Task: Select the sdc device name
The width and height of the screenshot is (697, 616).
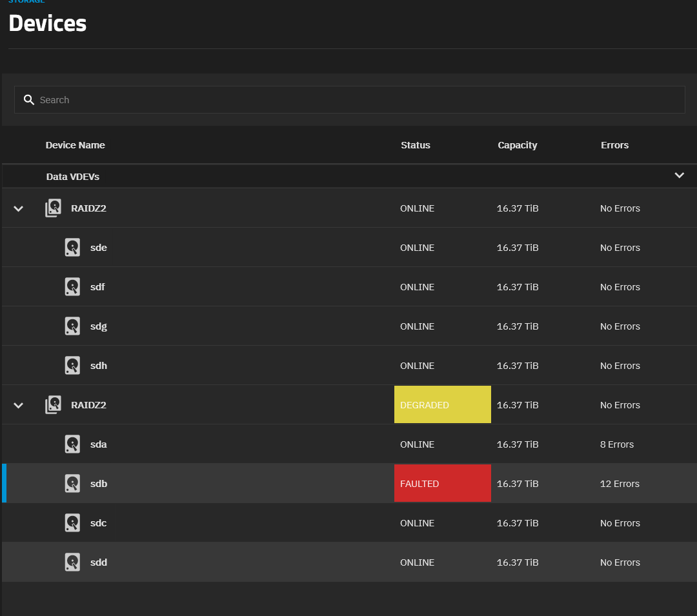Action: (x=98, y=523)
